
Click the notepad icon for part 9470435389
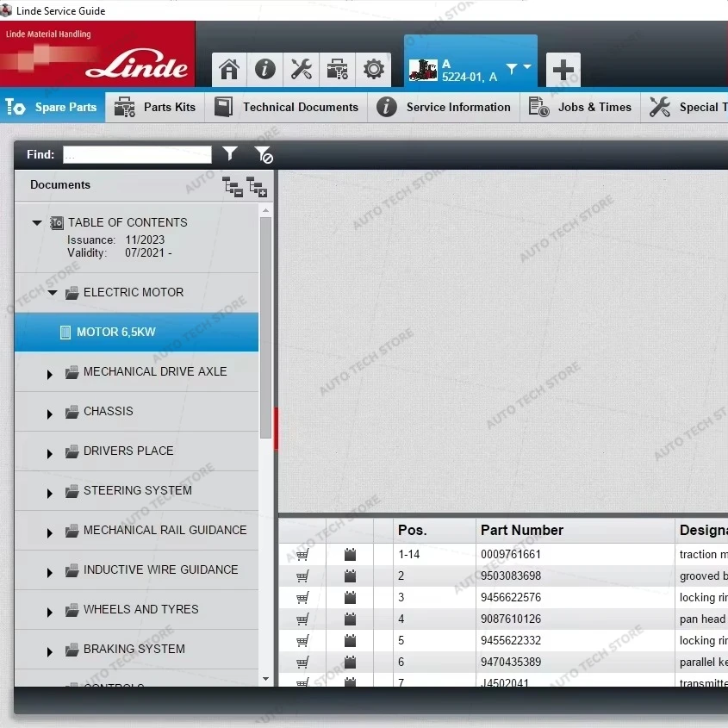click(x=350, y=663)
